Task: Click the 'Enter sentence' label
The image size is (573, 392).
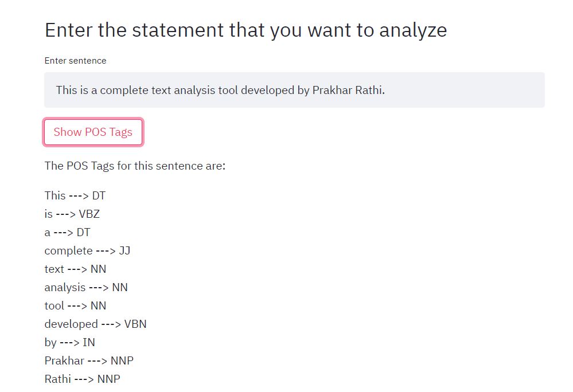Action: pos(75,61)
